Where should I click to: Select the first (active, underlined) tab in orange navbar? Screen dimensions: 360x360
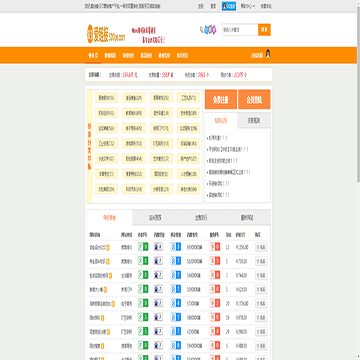93,55
